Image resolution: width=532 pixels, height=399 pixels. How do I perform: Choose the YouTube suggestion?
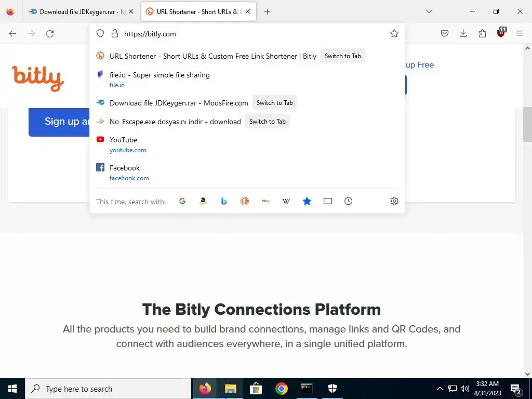tap(247, 144)
